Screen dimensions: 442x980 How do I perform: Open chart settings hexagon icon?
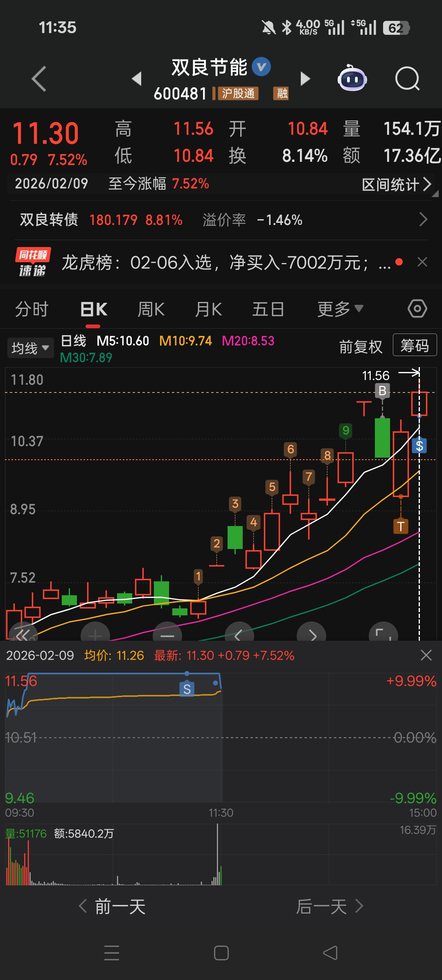coord(417,309)
